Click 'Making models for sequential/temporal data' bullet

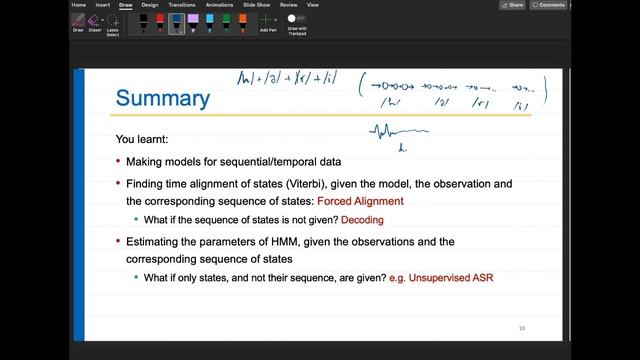point(233,162)
